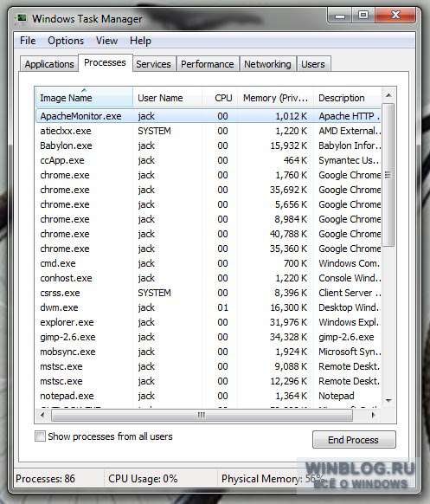Image resolution: width=430 pixels, height=504 pixels.
Task: Switch to the Services tab
Action: coord(153,64)
